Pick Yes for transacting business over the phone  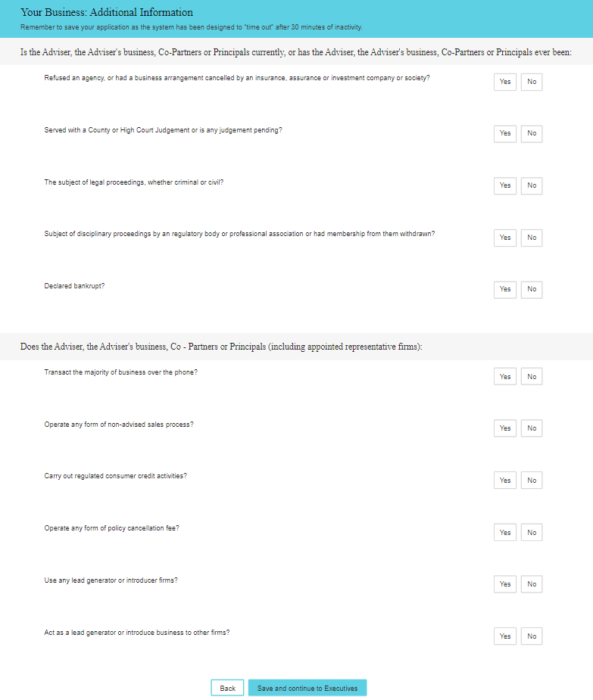[x=505, y=376]
